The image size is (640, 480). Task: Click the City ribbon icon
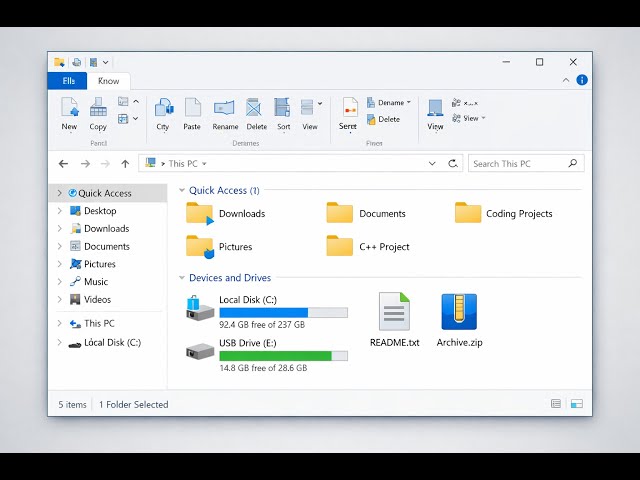[164, 108]
